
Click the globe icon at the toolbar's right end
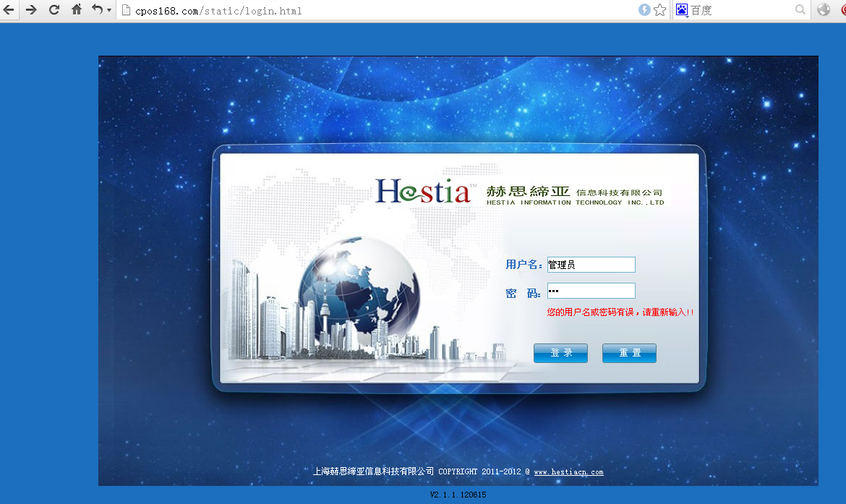pos(824,9)
